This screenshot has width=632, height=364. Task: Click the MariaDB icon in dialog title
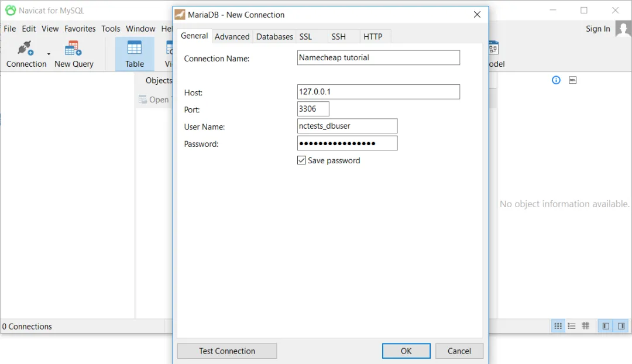click(x=180, y=15)
